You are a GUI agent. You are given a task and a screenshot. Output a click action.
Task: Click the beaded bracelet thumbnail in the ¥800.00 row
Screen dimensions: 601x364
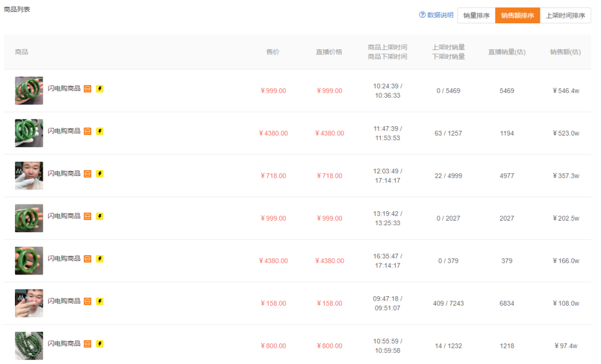29,346
